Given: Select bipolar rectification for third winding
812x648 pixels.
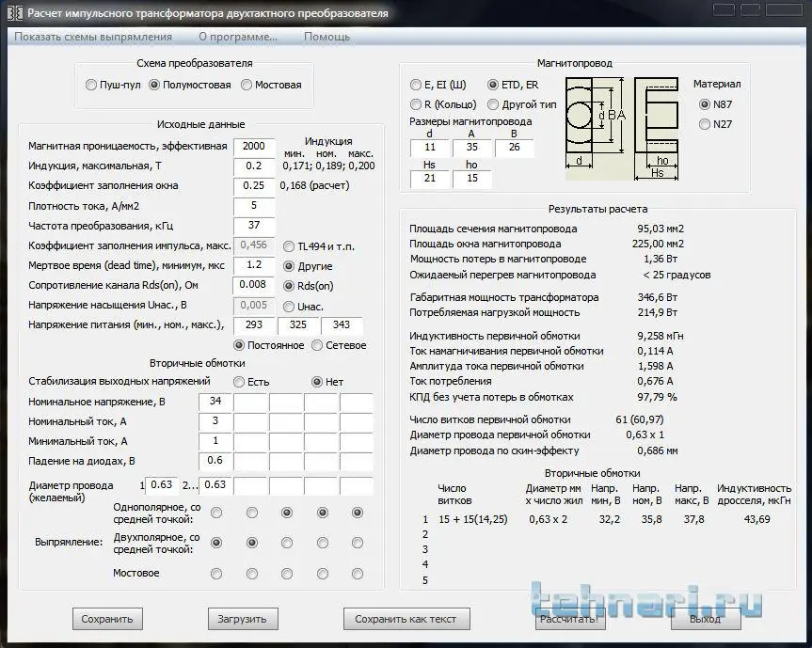Looking at the screenshot, I should [287, 543].
